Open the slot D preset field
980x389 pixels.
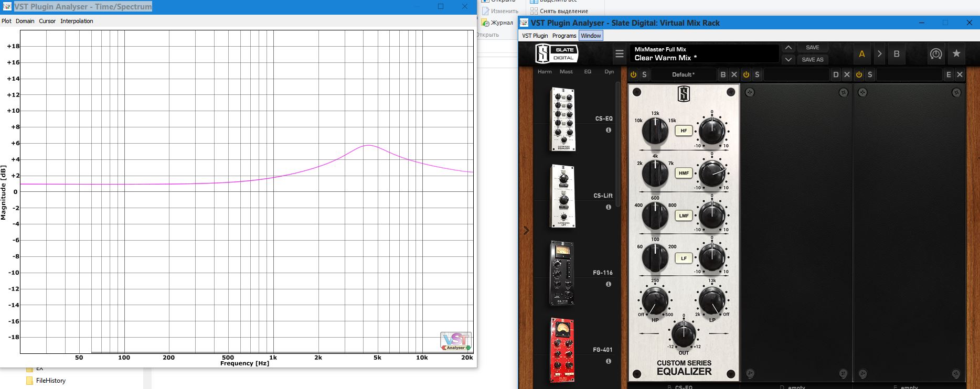pyautogui.click(x=796, y=74)
